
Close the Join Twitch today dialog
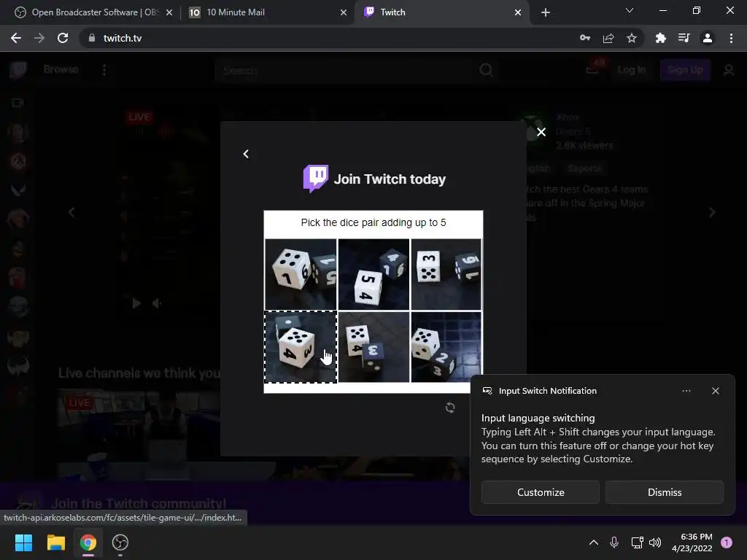[541, 132]
